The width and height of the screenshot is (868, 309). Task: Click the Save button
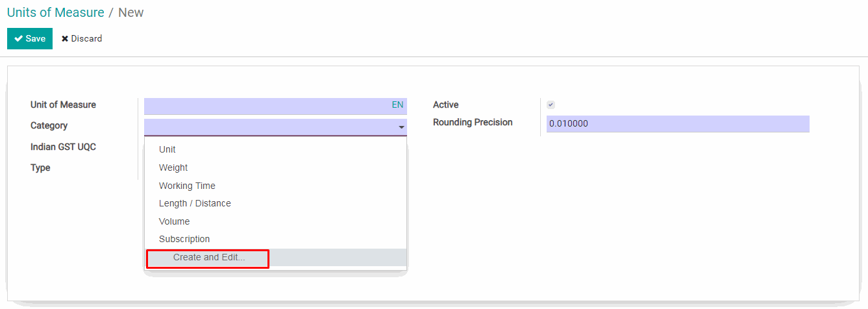pos(30,38)
